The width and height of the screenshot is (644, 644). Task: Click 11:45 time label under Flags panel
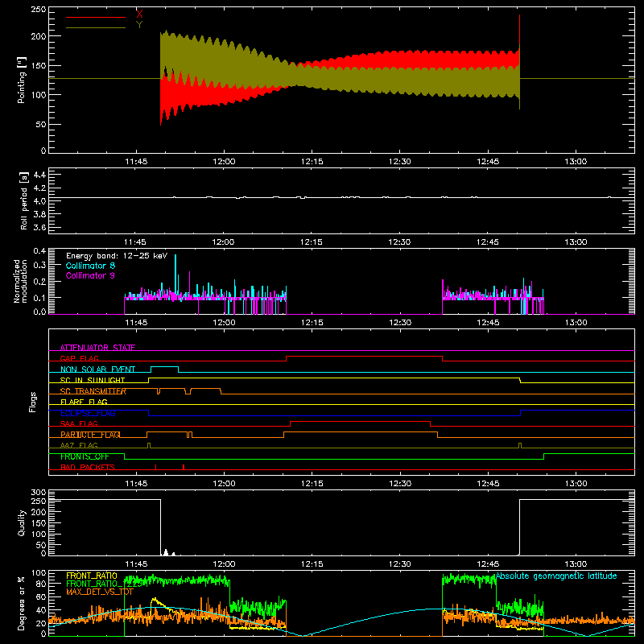(x=136, y=484)
